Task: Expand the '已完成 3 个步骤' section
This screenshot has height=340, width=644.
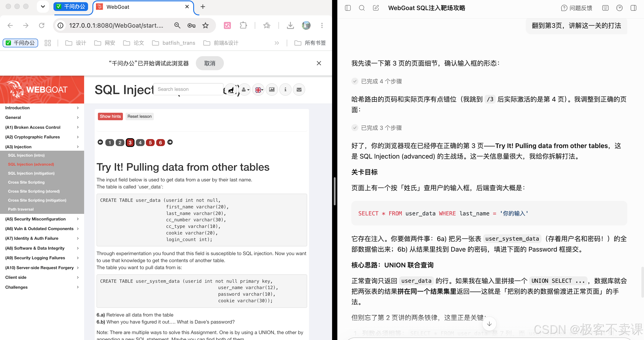Action: point(377,128)
